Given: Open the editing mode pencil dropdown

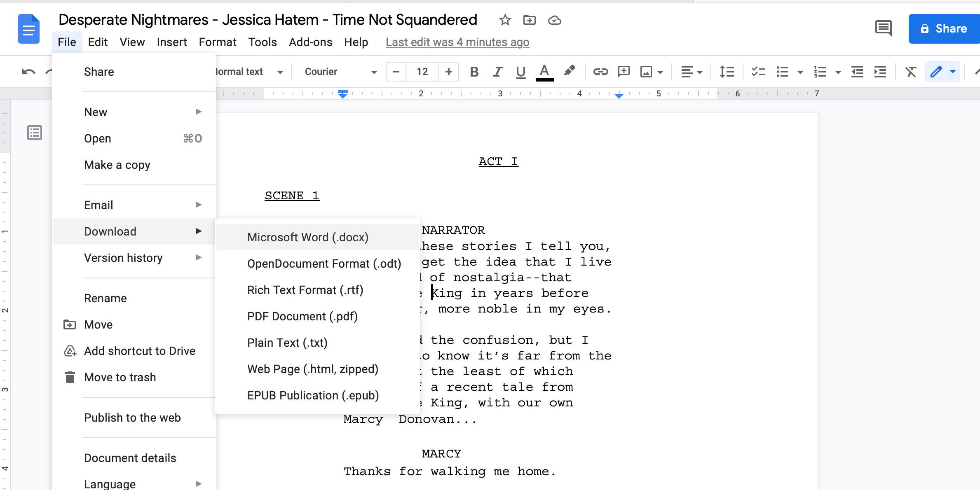Looking at the screenshot, I should tap(943, 72).
